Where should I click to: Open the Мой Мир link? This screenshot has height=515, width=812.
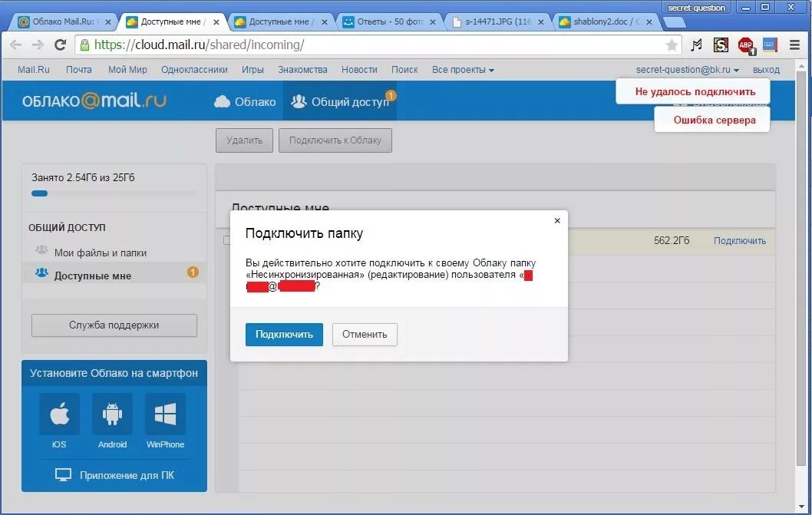pyautogui.click(x=127, y=70)
